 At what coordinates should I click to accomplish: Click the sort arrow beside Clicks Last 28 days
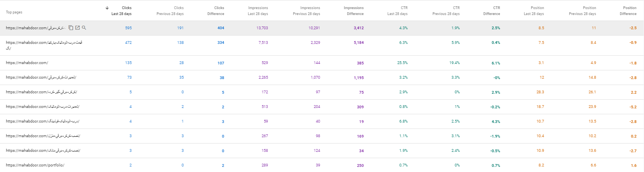[107, 8]
